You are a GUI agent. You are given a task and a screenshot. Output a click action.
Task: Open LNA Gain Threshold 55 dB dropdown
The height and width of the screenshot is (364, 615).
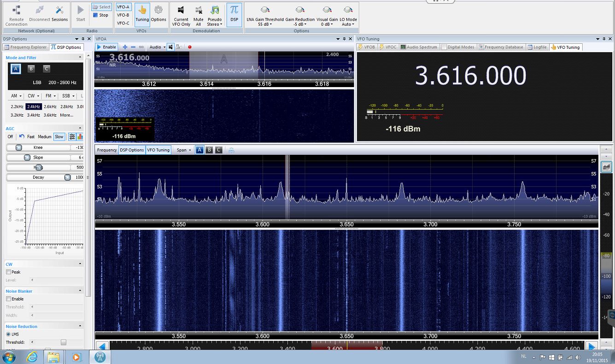click(x=265, y=16)
